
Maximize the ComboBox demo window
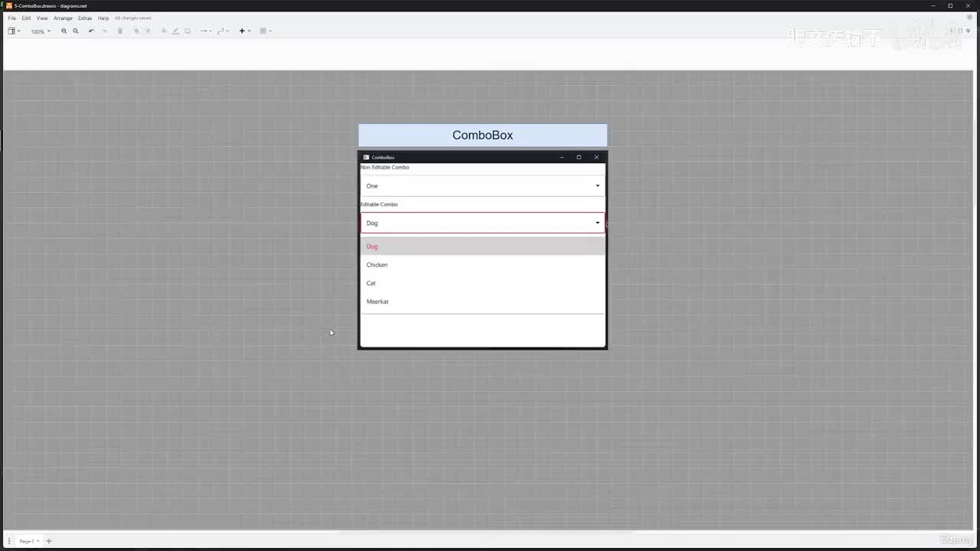pos(579,158)
